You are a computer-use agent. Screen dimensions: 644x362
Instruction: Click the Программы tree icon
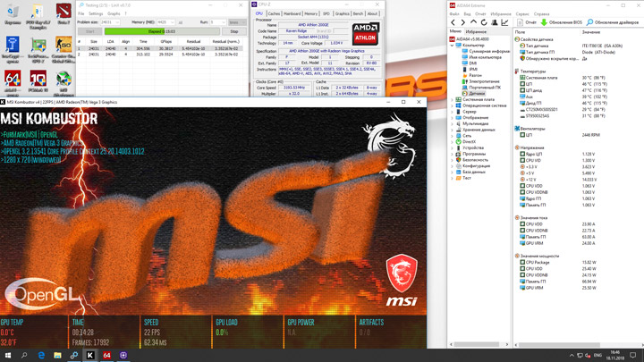pyautogui.click(x=458, y=154)
